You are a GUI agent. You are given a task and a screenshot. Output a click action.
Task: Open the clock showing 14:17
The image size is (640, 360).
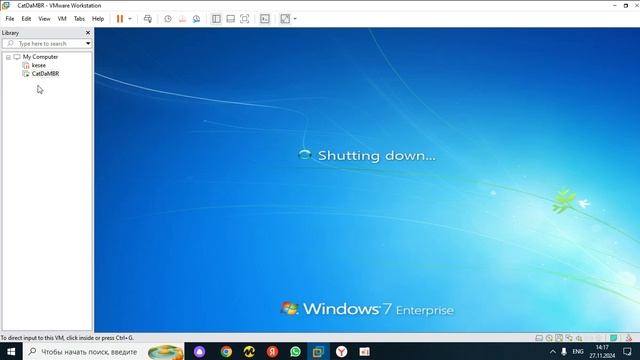tap(602, 351)
